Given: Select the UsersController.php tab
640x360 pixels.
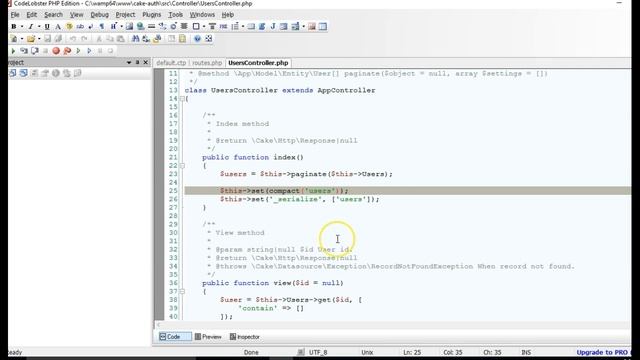Looking at the screenshot, I should point(258,63).
